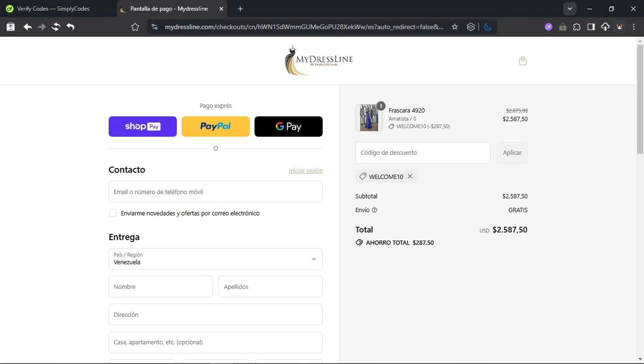Click the Iniciar sesión link

[x=306, y=171]
